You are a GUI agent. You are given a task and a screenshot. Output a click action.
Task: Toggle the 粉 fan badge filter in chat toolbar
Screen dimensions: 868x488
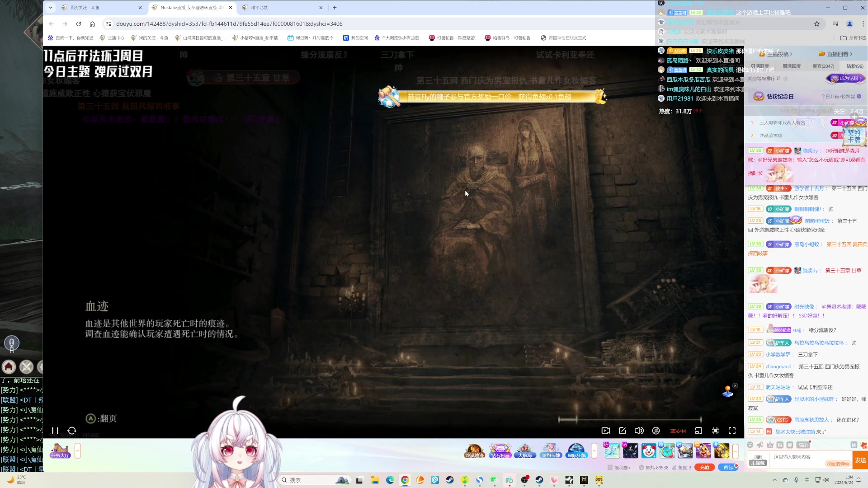coord(780,445)
